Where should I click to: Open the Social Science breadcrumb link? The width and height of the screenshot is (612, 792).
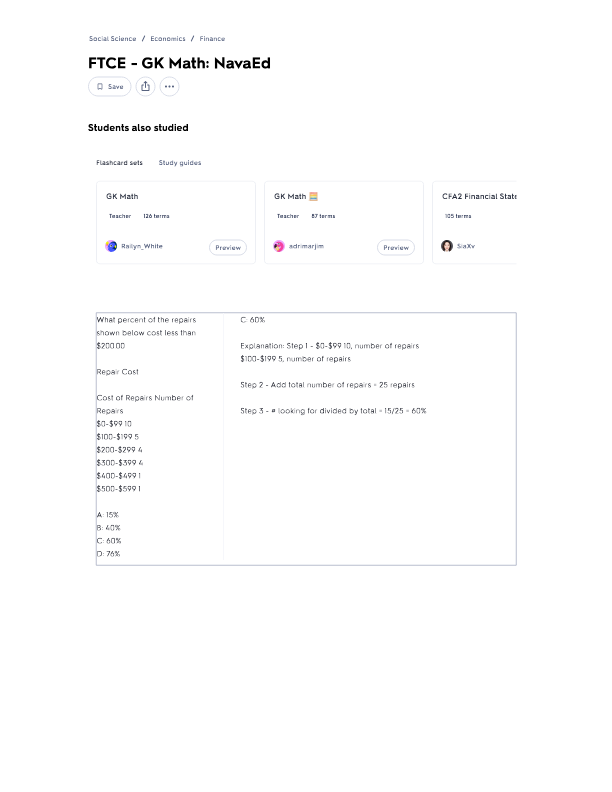[x=113, y=38]
